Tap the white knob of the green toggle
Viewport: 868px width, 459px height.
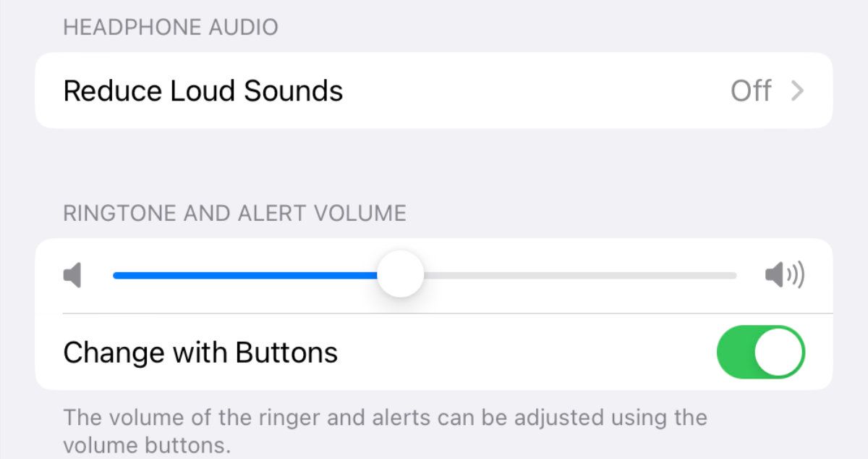(778, 353)
